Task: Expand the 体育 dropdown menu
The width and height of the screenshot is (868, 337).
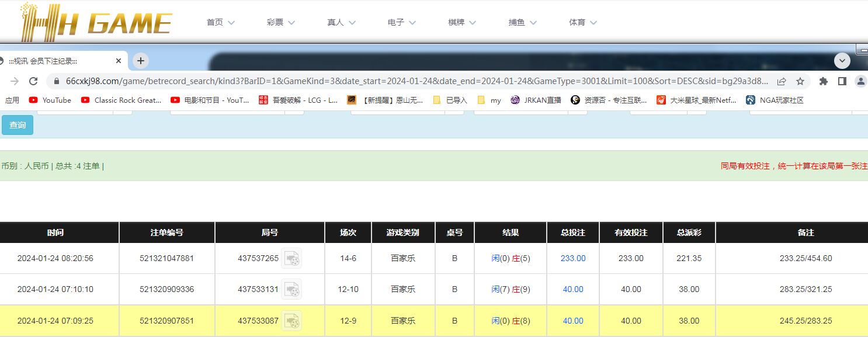Action: pyautogui.click(x=583, y=22)
